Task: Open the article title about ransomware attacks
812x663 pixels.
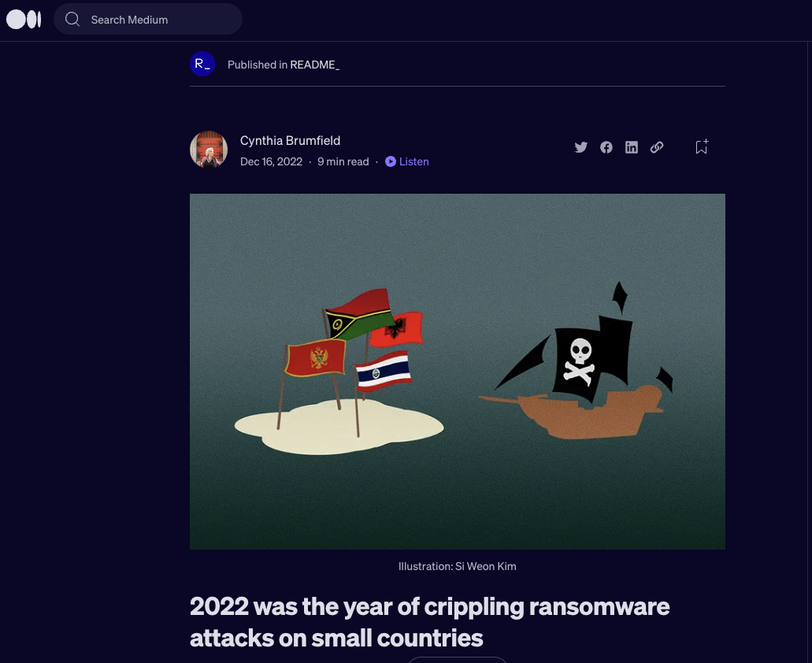Action: point(429,621)
